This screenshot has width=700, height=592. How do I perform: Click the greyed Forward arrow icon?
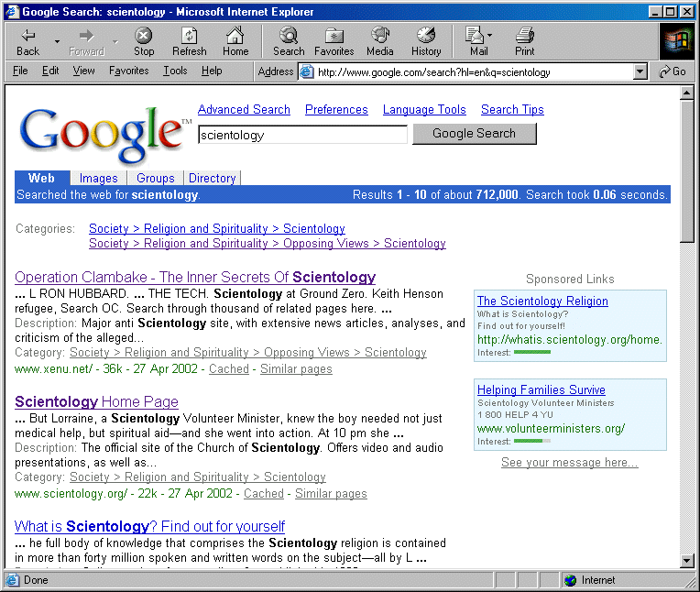87,35
